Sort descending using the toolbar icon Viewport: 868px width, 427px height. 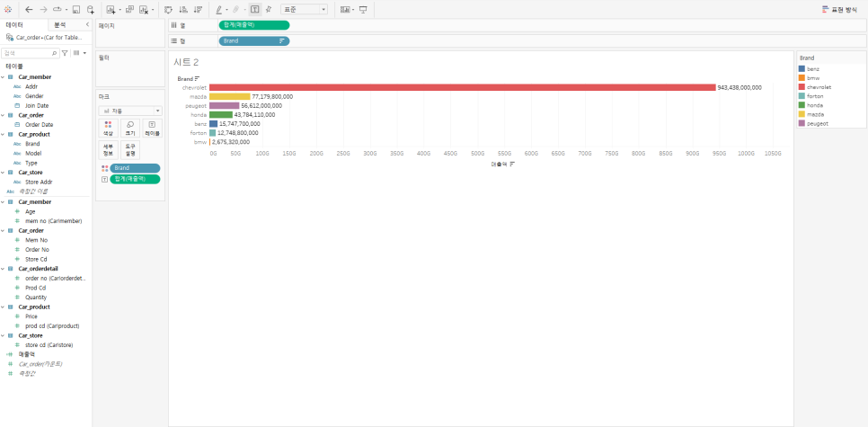point(199,9)
